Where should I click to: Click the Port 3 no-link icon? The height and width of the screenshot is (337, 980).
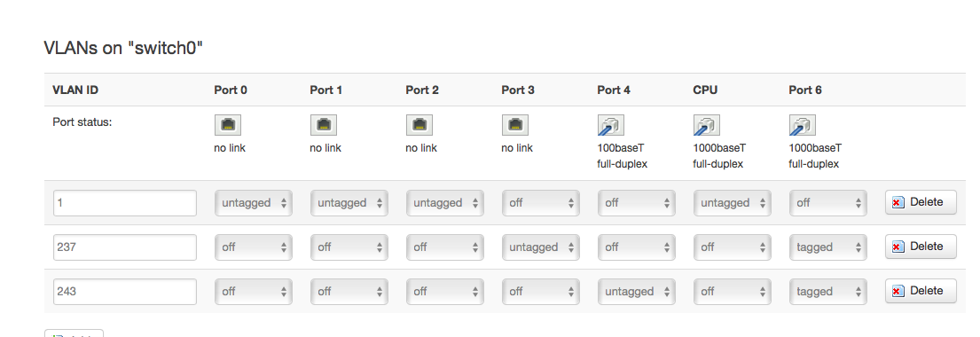coord(515,125)
